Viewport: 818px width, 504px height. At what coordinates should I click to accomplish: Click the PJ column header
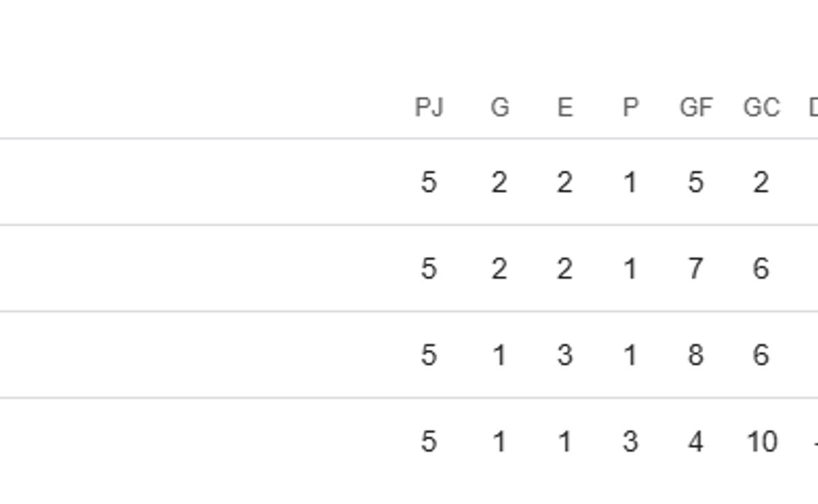click(x=429, y=108)
